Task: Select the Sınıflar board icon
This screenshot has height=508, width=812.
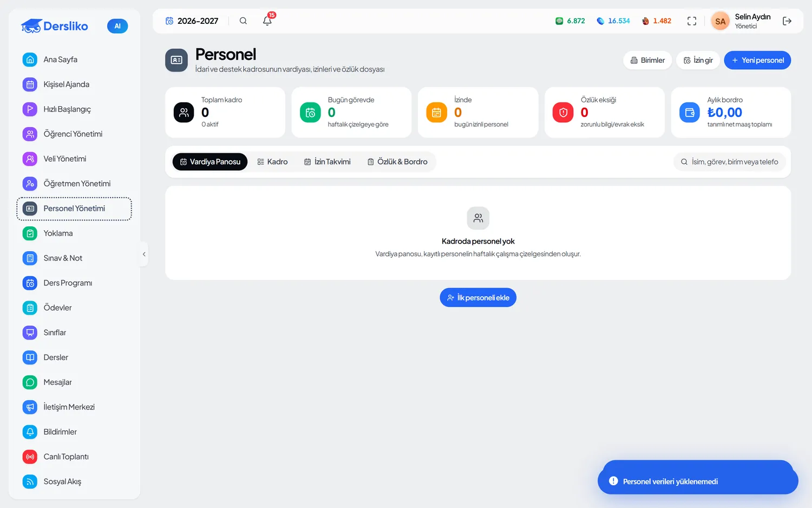Action: tap(30, 333)
